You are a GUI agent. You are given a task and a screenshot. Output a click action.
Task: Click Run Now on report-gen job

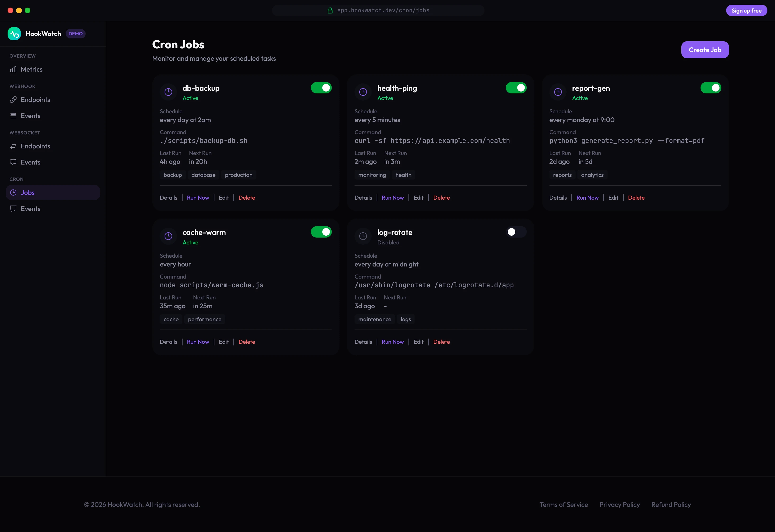pos(587,198)
